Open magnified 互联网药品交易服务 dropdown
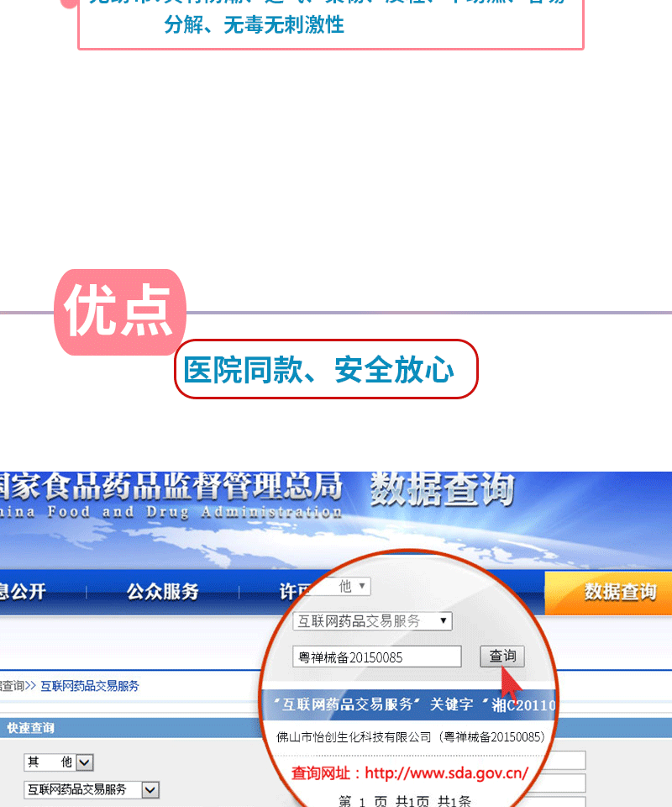This screenshot has height=807, width=672. pyautogui.click(x=373, y=621)
